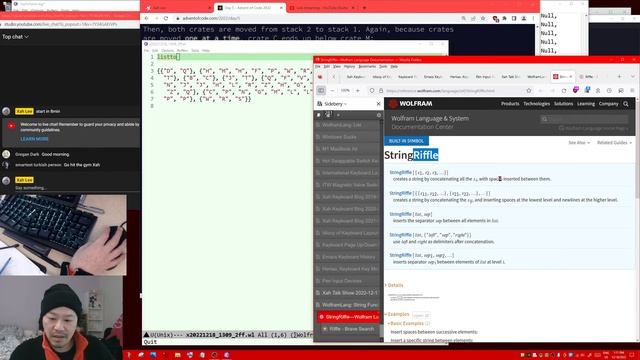Screen dimensions: 640x360
Task: Select Emacs Keyboard History tab in Sidebery
Action: pyautogui.click(x=348, y=257)
